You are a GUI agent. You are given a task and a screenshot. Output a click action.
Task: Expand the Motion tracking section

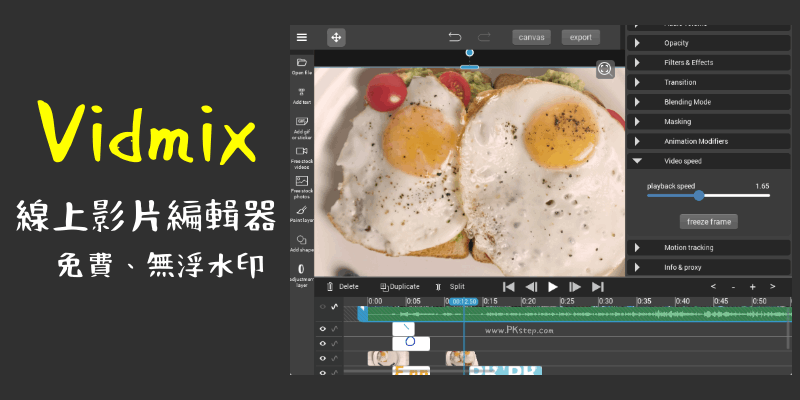pyautogui.click(x=709, y=247)
